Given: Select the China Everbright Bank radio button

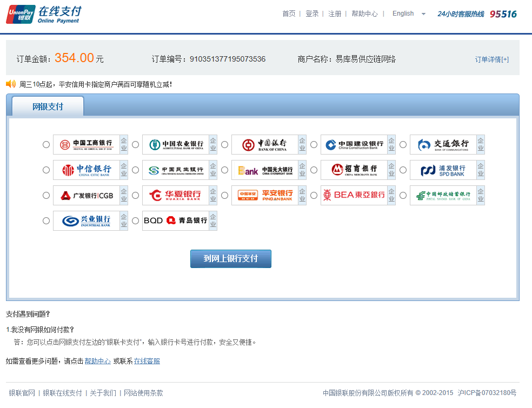Looking at the screenshot, I should [x=224, y=170].
